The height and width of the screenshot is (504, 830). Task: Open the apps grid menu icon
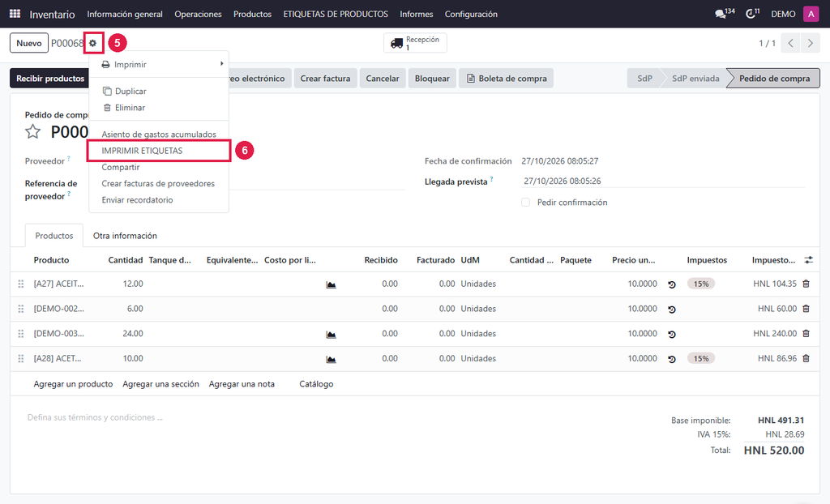pyautogui.click(x=15, y=14)
